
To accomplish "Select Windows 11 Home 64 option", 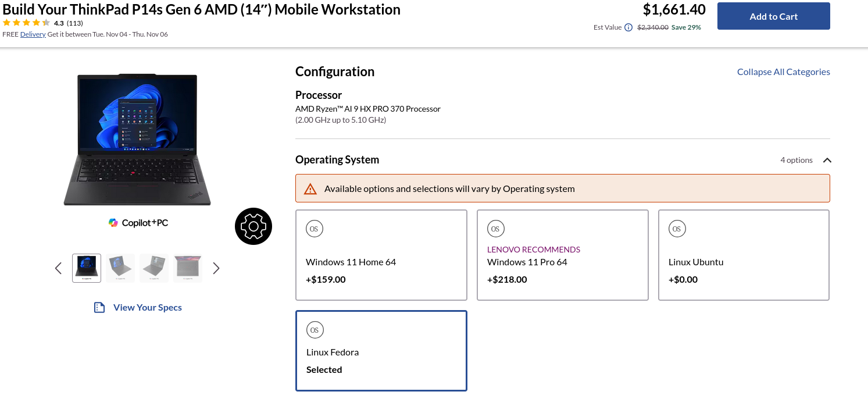I will point(381,255).
